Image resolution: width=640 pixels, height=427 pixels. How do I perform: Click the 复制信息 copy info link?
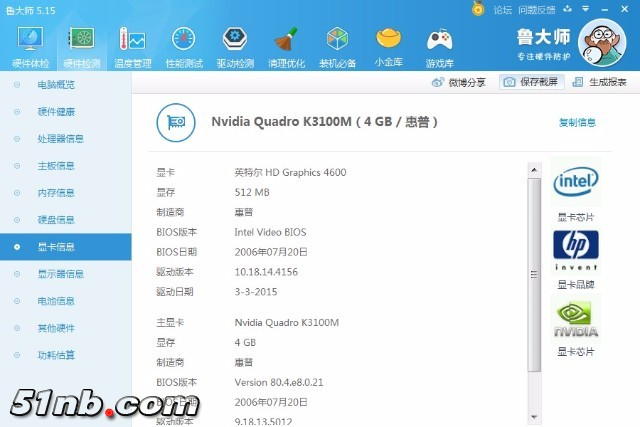tap(577, 122)
